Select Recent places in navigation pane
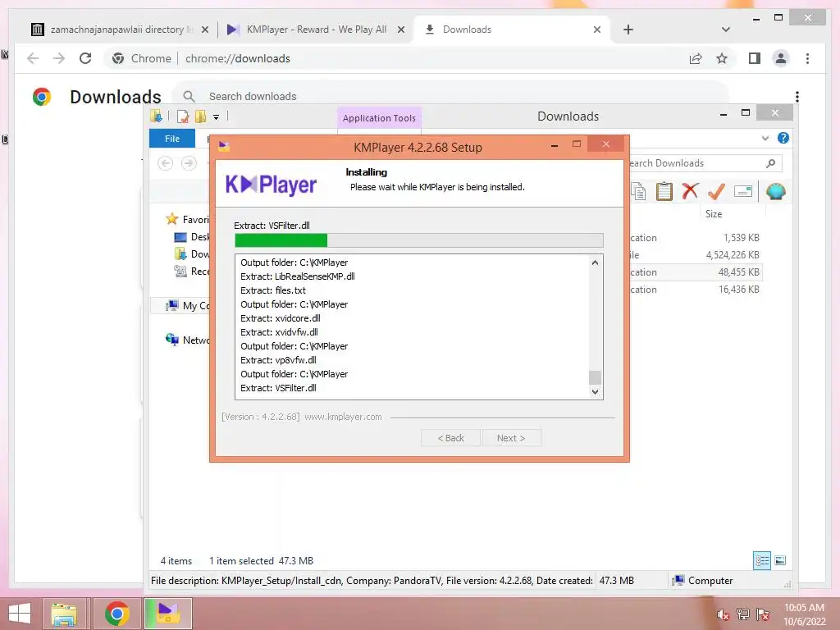Image resolution: width=840 pixels, height=630 pixels. tap(192, 271)
